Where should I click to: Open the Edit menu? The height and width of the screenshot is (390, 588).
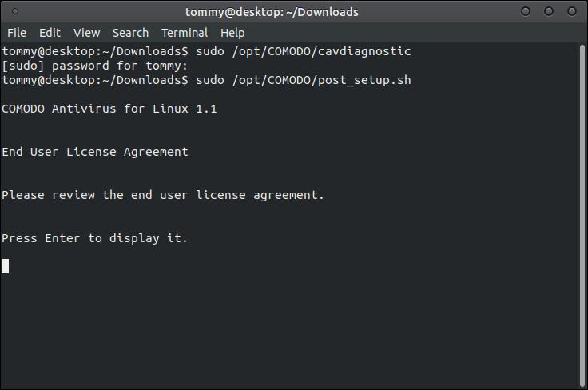50,33
